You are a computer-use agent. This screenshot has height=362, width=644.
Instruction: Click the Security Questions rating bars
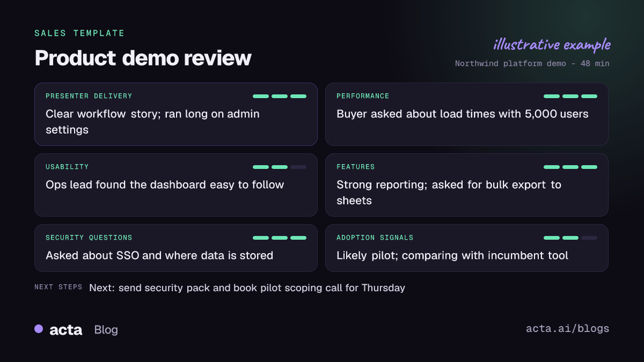280,238
